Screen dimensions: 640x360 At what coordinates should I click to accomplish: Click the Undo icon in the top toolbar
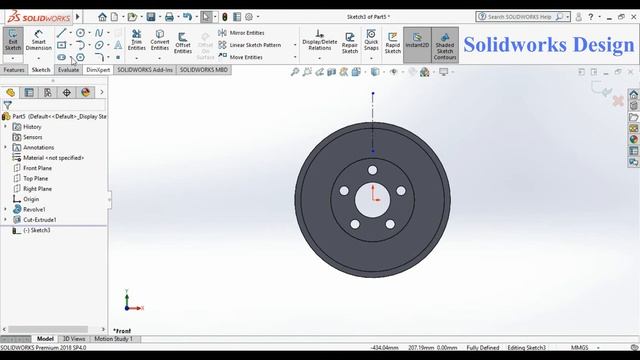[187, 17]
